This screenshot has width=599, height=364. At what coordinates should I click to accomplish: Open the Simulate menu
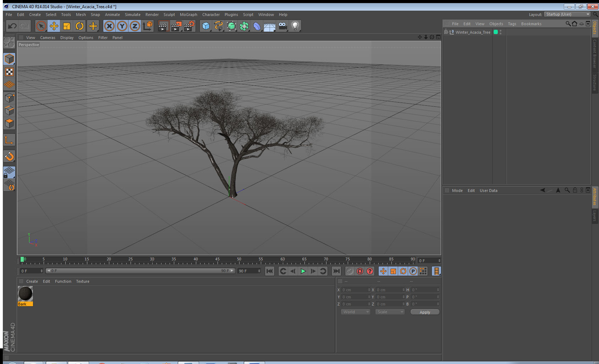(x=133, y=15)
